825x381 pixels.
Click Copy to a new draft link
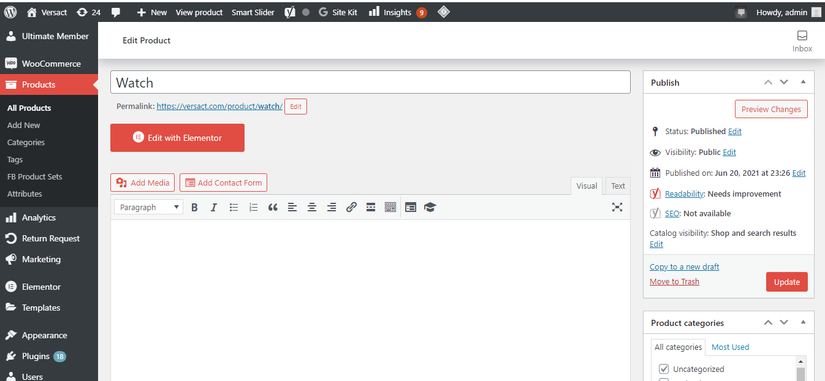pos(684,267)
